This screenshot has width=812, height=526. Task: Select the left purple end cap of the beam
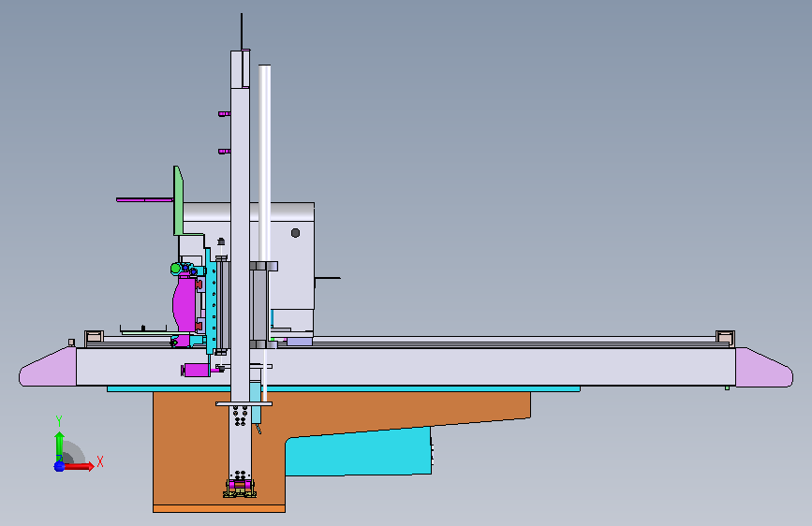pos(48,367)
